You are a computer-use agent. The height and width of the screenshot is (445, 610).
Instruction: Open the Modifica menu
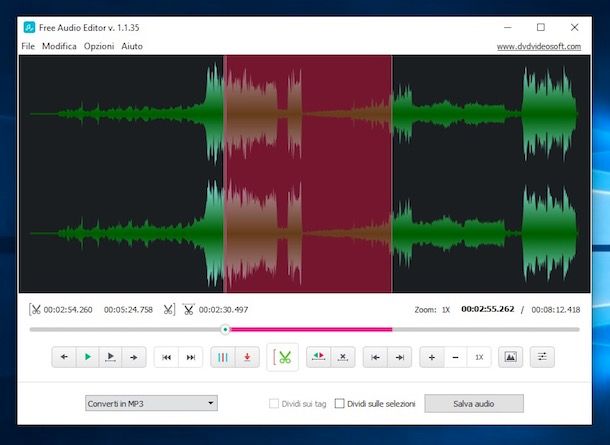[59, 46]
